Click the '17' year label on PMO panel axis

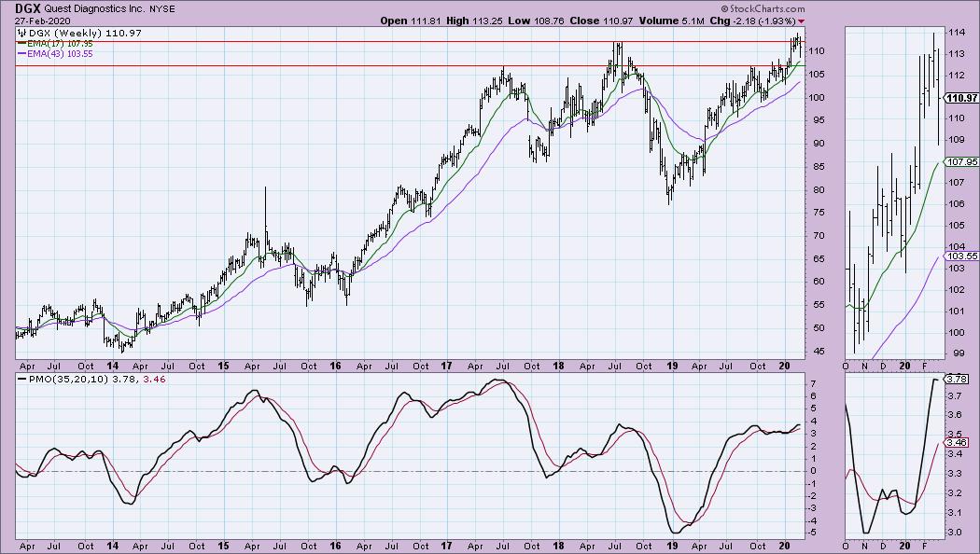pyautogui.click(x=445, y=546)
